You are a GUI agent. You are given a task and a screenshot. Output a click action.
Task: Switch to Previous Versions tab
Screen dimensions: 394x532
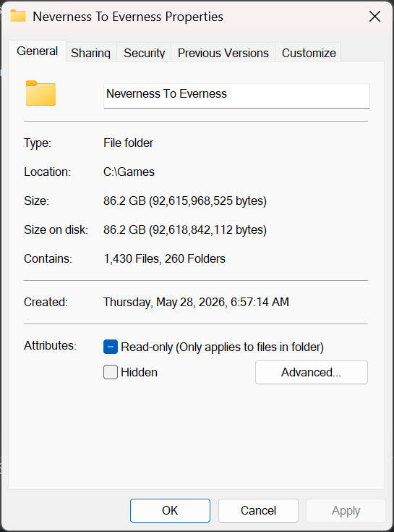223,53
